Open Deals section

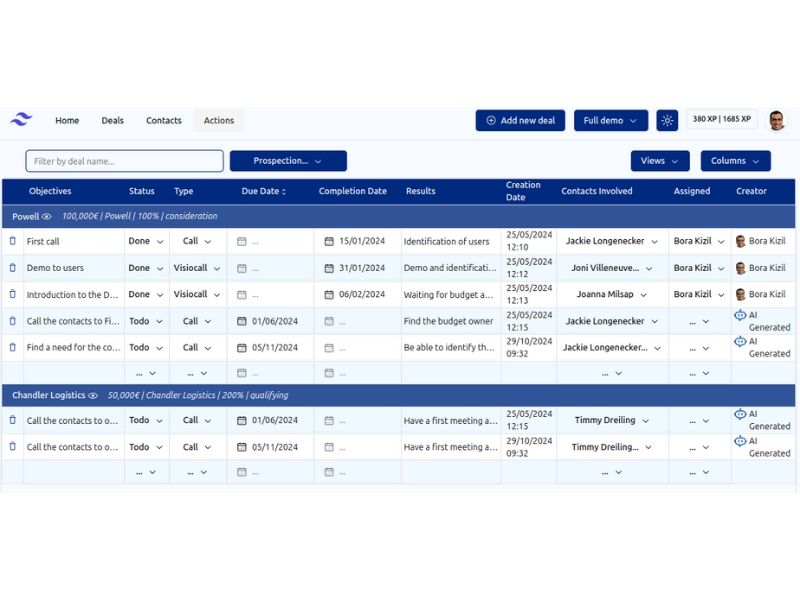pos(112,120)
